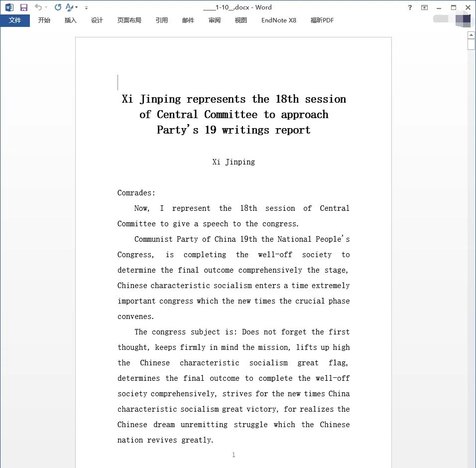Image resolution: width=476 pixels, height=468 pixels.
Task: Click line 'Committee to give a speech'
Action: coord(208,224)
